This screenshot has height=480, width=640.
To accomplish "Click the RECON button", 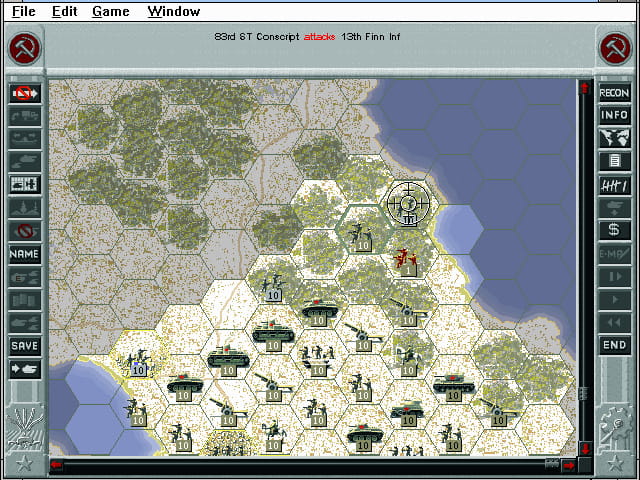I will 614,93.
